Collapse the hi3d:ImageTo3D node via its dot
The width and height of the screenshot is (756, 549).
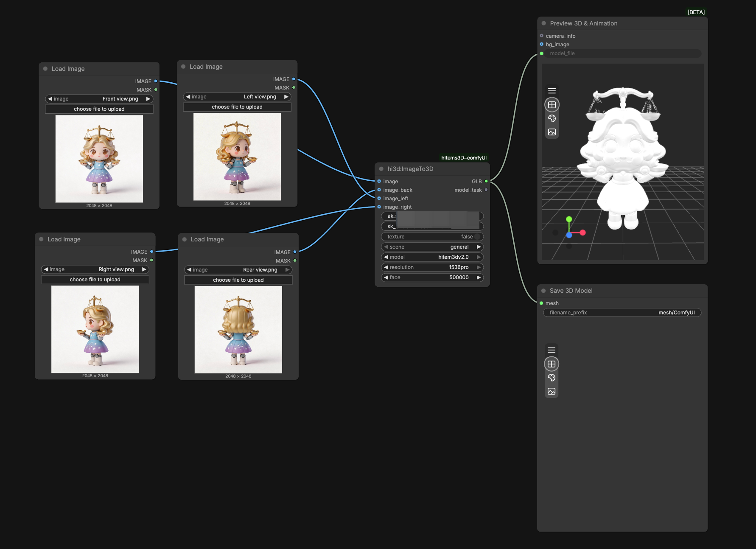click(x=381, y=169)
